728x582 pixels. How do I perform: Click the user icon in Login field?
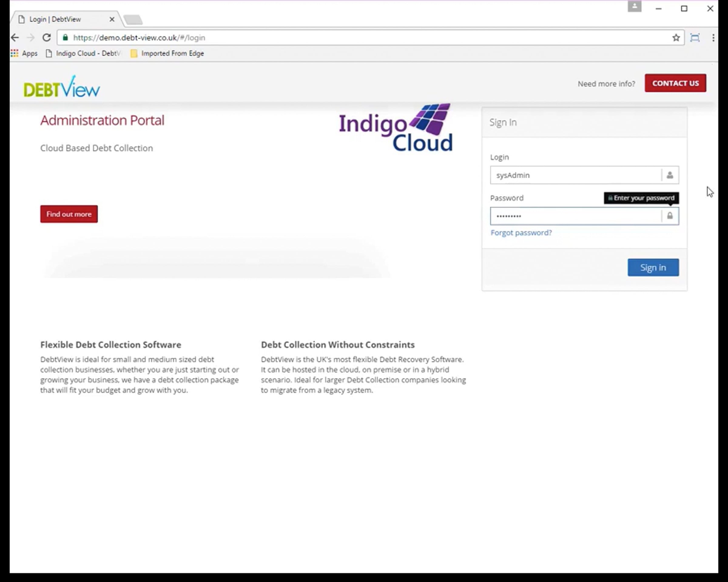670,175
